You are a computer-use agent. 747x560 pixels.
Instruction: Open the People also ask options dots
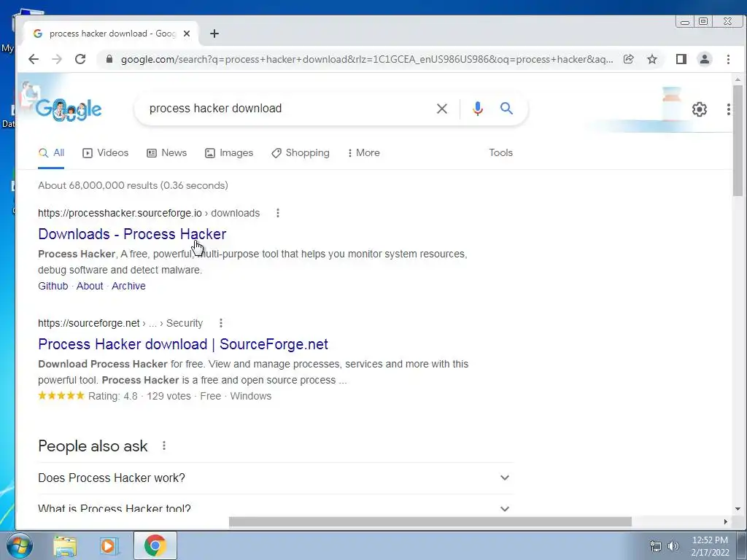pyautogui.click(x=164, y=446)
